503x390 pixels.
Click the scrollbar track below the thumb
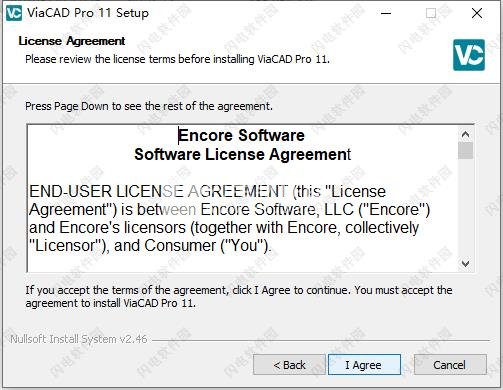465,207
